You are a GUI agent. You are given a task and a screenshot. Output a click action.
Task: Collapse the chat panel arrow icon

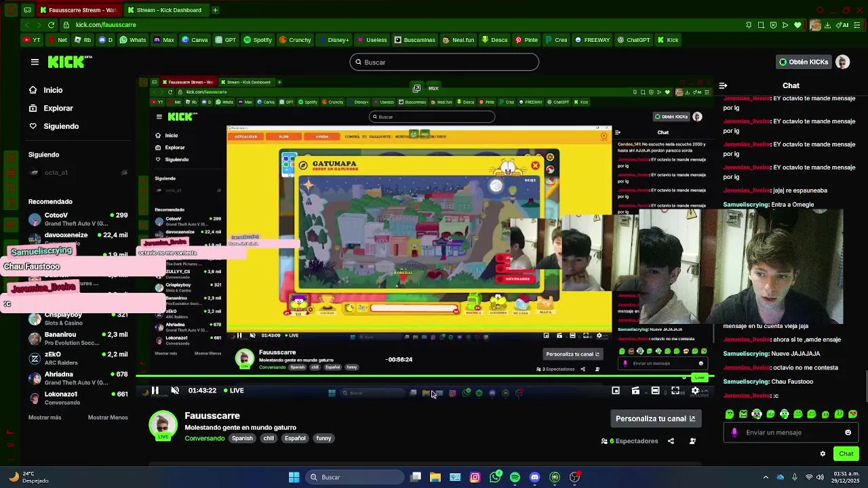pos(723,85)
